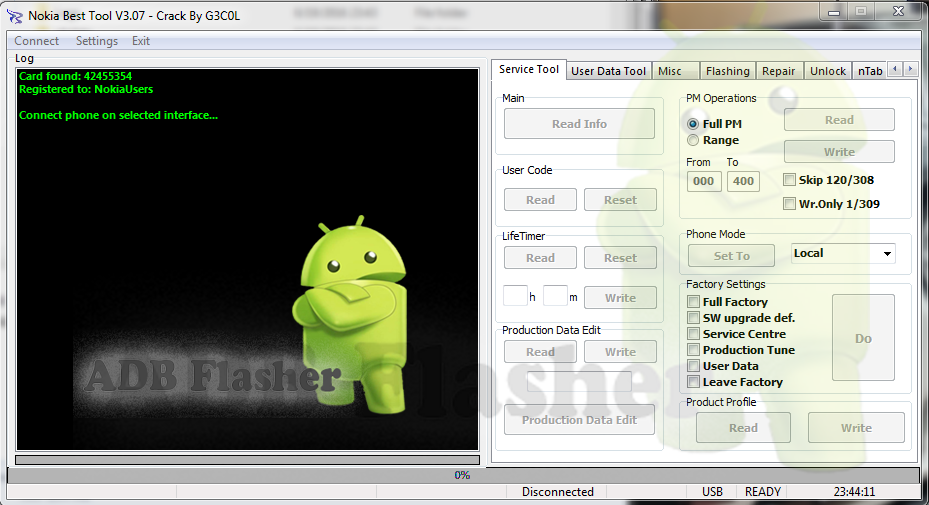Click the Set To phone mode button
The height and width of the screenshot is (505, 929).
(x=732, y=255)
